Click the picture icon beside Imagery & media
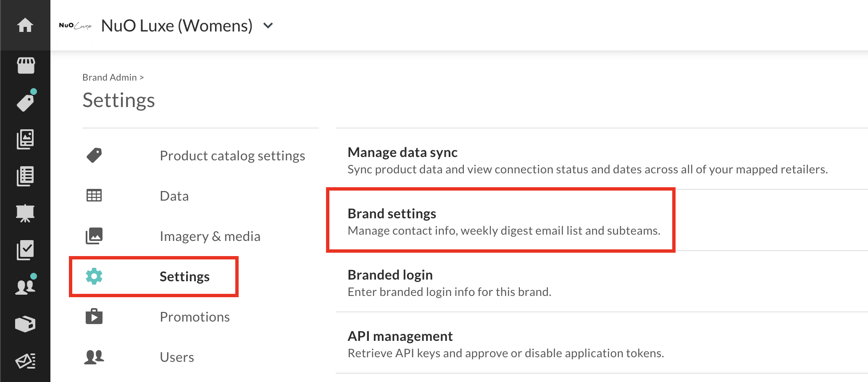The width and height of the screenshot is (868, 382). [x=94, y=236]
